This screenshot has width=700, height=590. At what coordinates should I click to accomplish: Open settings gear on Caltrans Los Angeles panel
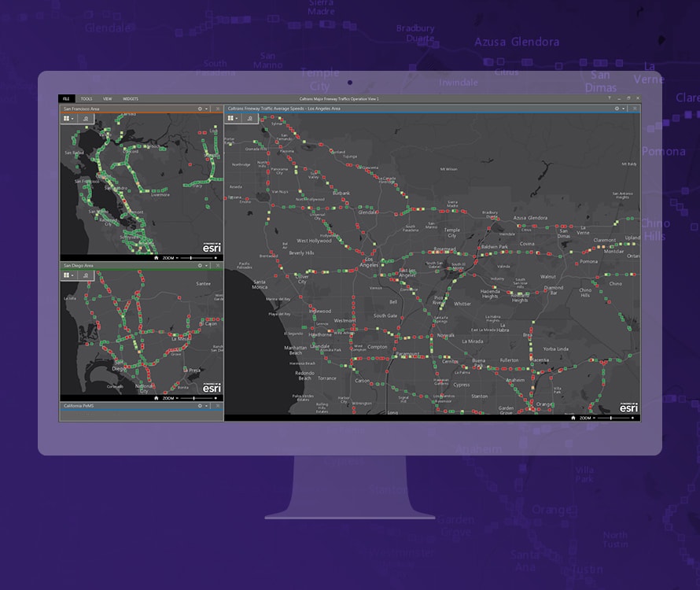tap(617, 109)
